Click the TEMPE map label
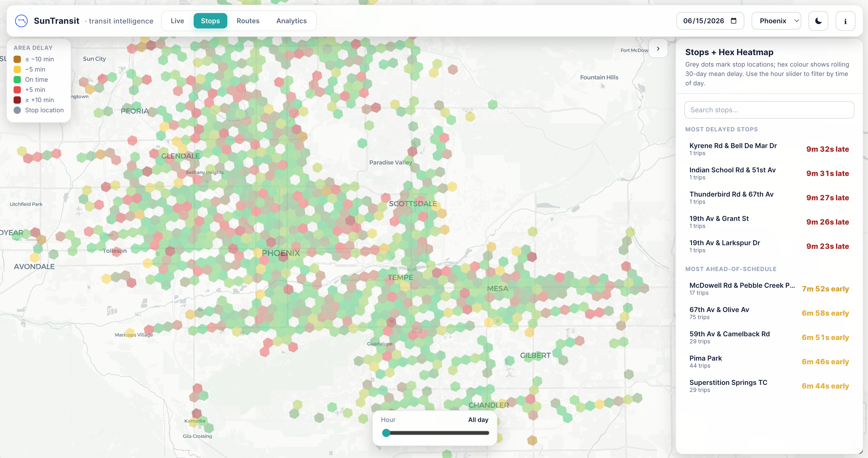Screen dimensions: 868x458 coord(400,277)
